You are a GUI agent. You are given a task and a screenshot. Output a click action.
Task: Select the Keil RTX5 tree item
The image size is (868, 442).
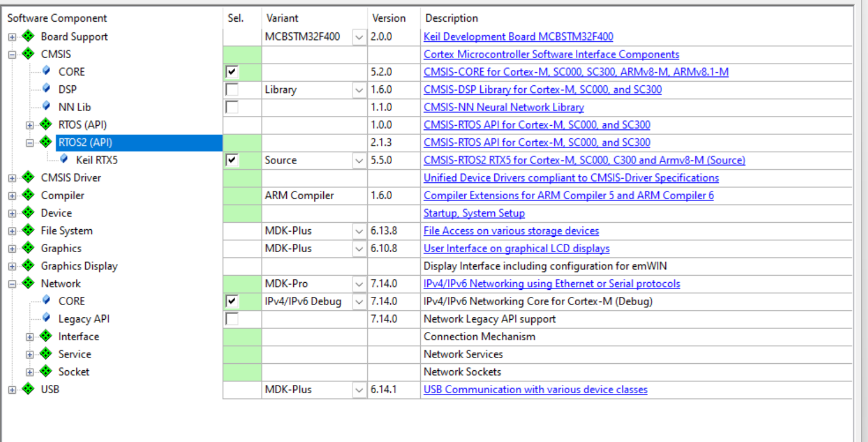[96, 160]
